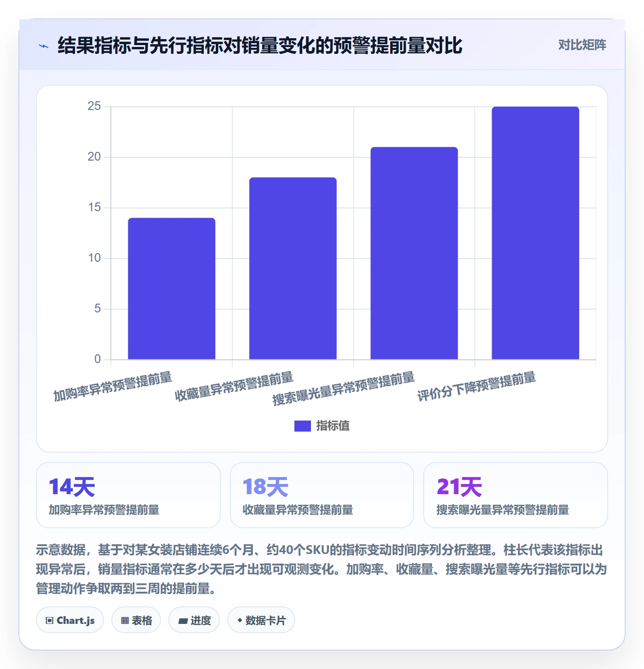Viewport: 644px width, 669px height.
Task: Click the 对比矩阵 label in the header
Action: (582, 45)
